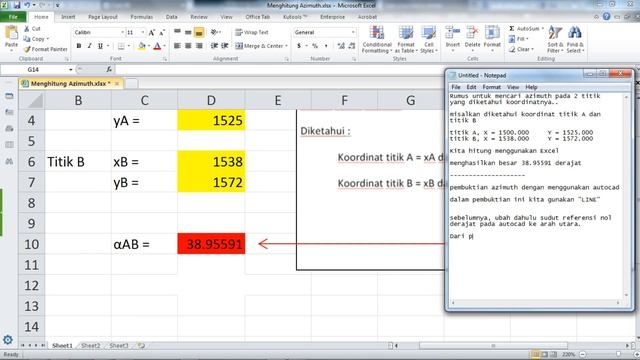The image size is (640, 360).
Task: Click the Grow Font icon
Action: [152, 32]
